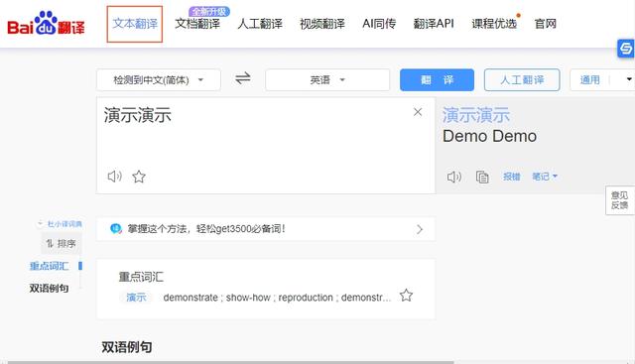
Task: Swap source and target languages arrow icon
Action: click(x=243, y=77)
